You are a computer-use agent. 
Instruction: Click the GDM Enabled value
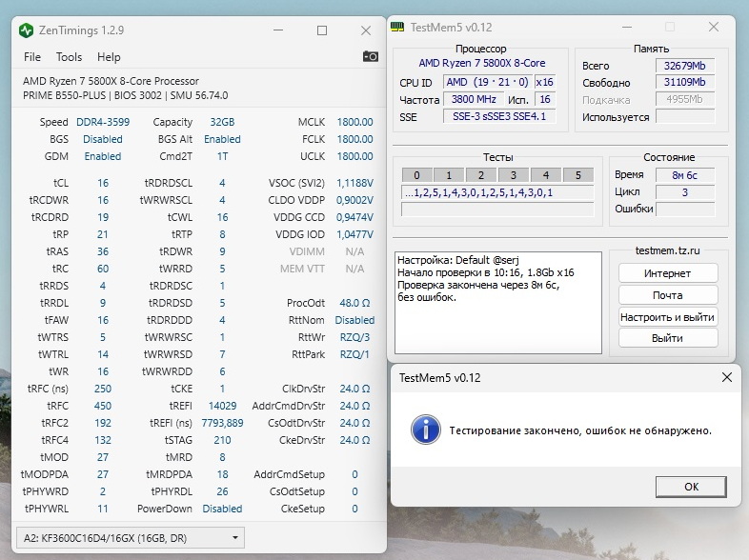(x=103, y=156)
